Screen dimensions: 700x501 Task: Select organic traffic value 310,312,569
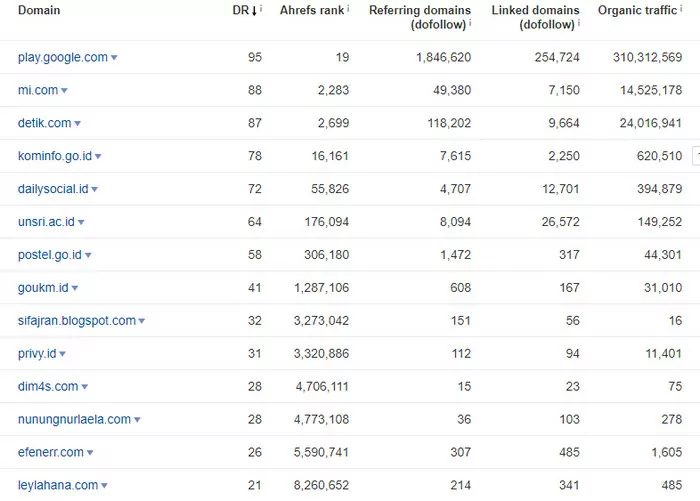coord(647,57)
